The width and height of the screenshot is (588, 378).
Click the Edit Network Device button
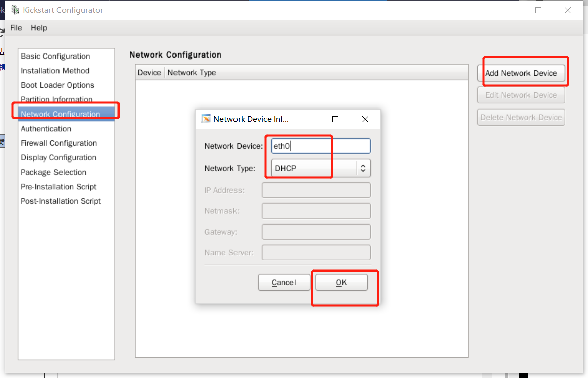click(x=521, y=95)
